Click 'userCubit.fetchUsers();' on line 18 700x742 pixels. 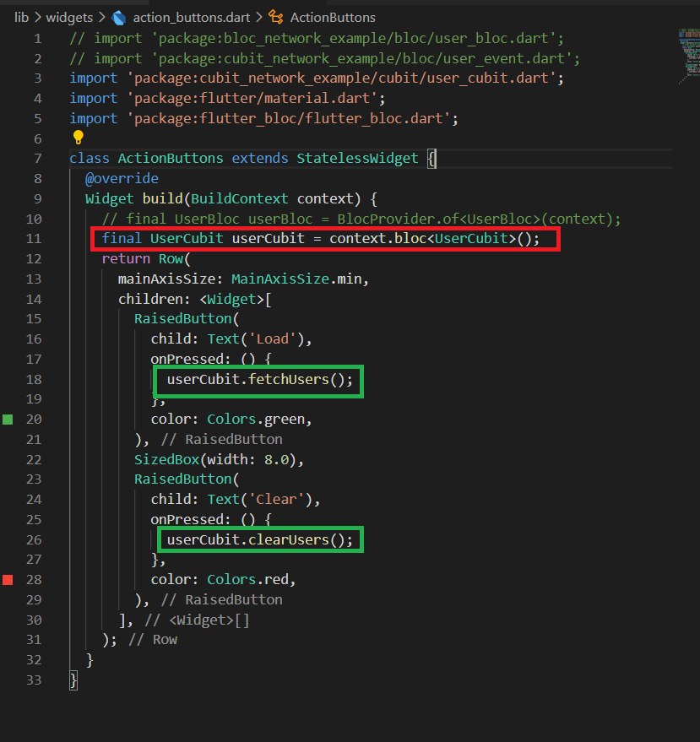(x=260, y=380)
